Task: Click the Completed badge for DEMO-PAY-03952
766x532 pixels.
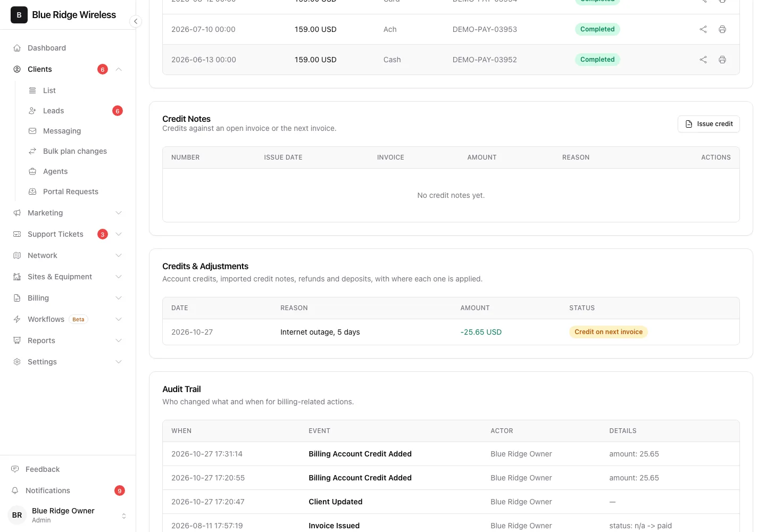Action: 597,60
